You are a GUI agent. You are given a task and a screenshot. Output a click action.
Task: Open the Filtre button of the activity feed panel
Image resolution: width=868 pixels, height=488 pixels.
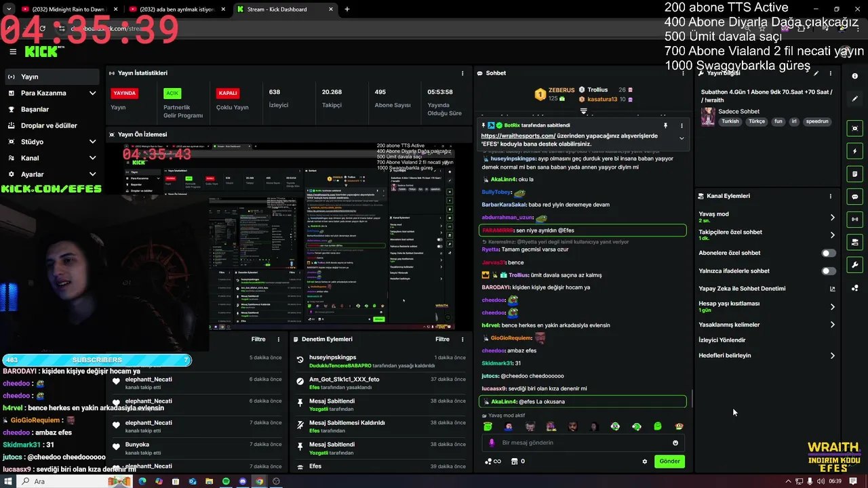click(258, 339)
